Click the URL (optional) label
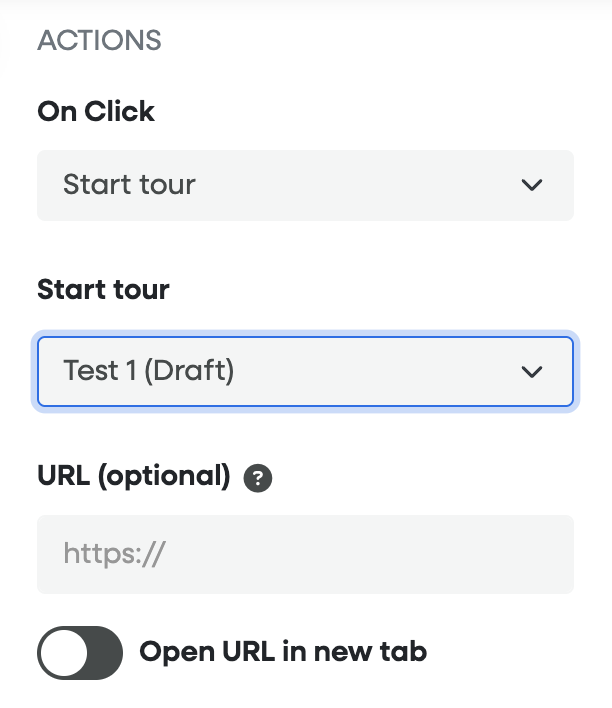 tap(134, 476)
